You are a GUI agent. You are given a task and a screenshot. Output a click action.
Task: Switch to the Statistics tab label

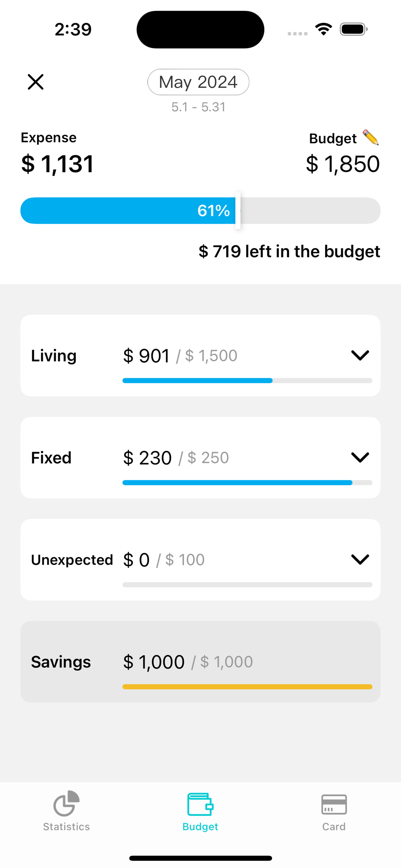[67, 827]
